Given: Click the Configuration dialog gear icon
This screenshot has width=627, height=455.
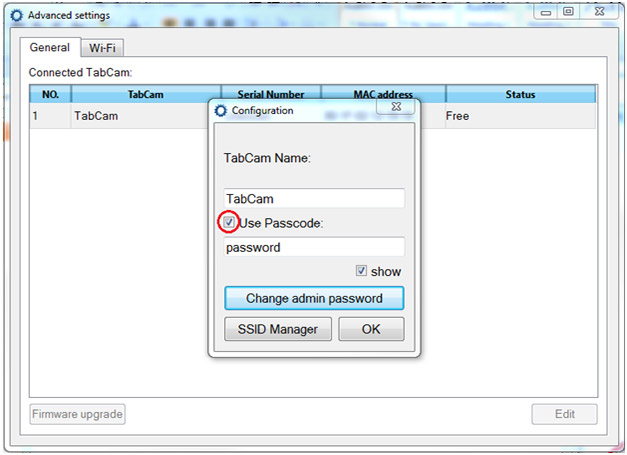Looking at the screenshot, I should (220, 111).
